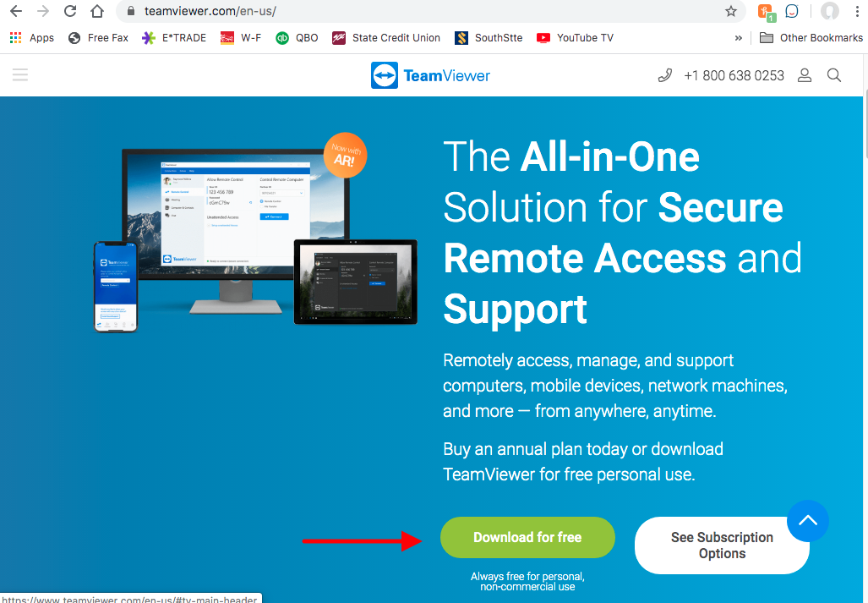Viewport: 868px width, 603px height.
Task: Show hidden bookmarks with the double chevron
Action: point(738,38)
